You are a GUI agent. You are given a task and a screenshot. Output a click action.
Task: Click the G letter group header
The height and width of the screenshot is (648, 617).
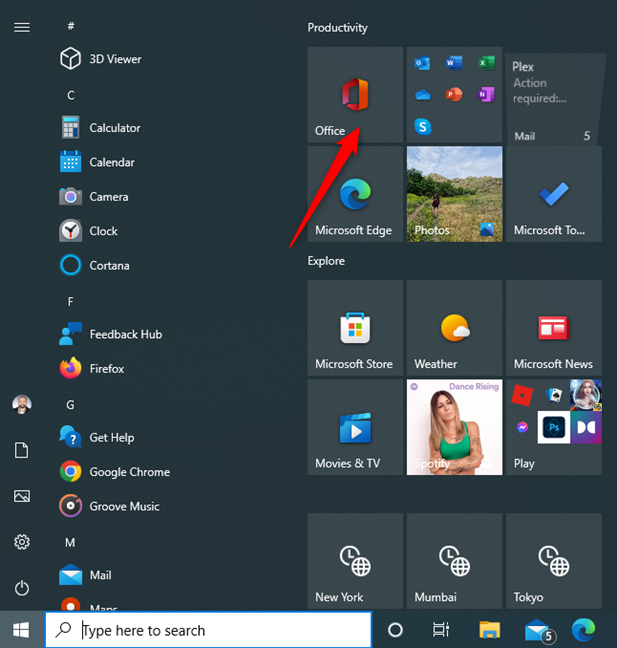coord(71,405)
